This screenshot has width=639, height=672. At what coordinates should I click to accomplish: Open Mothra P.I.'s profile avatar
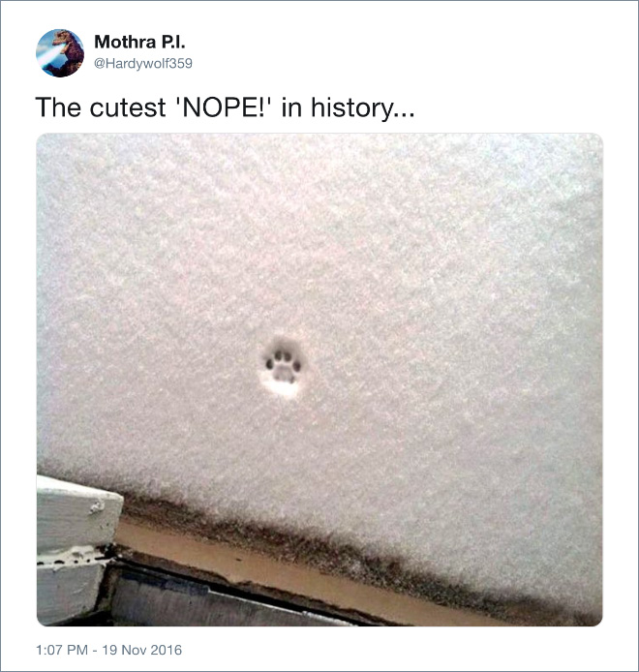coord(60,53)
